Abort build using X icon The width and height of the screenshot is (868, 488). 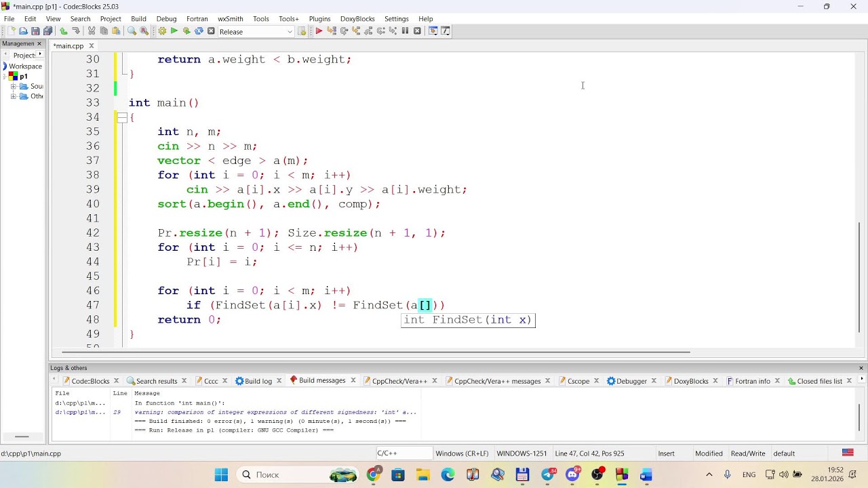click(x=211, y=31)
